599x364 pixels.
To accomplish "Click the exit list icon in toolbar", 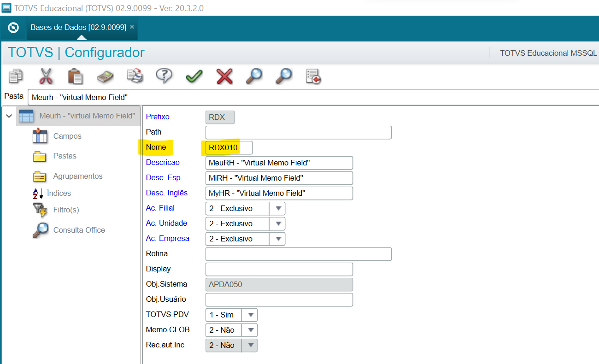I will coord(313,76).
